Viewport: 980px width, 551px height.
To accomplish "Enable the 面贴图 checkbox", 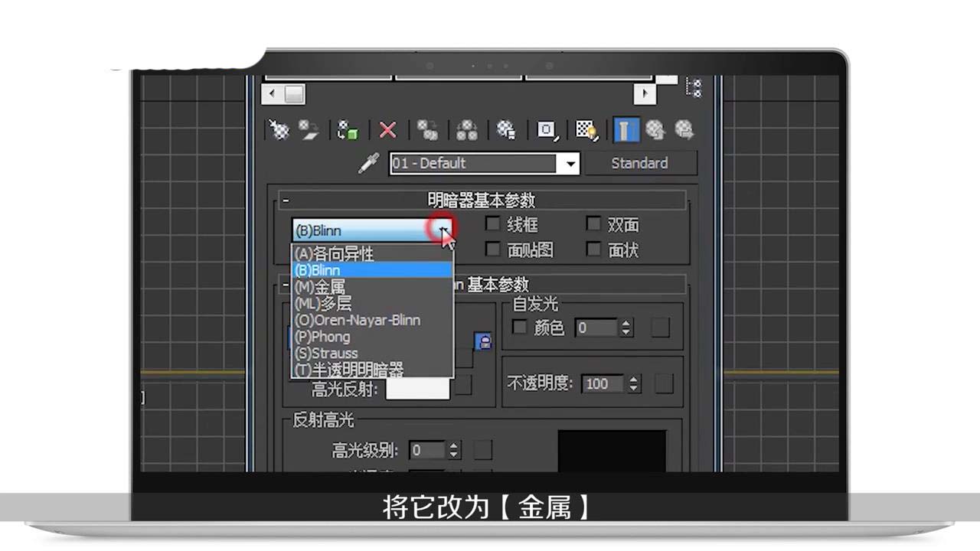I will pos(493,249).
